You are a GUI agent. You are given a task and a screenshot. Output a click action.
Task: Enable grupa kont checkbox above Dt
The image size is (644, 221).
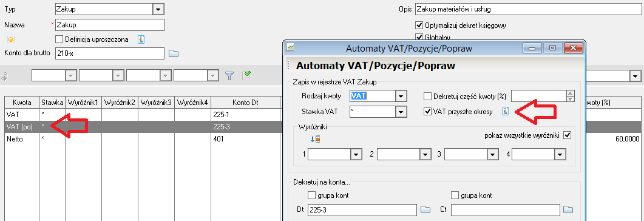coord(311,195)
